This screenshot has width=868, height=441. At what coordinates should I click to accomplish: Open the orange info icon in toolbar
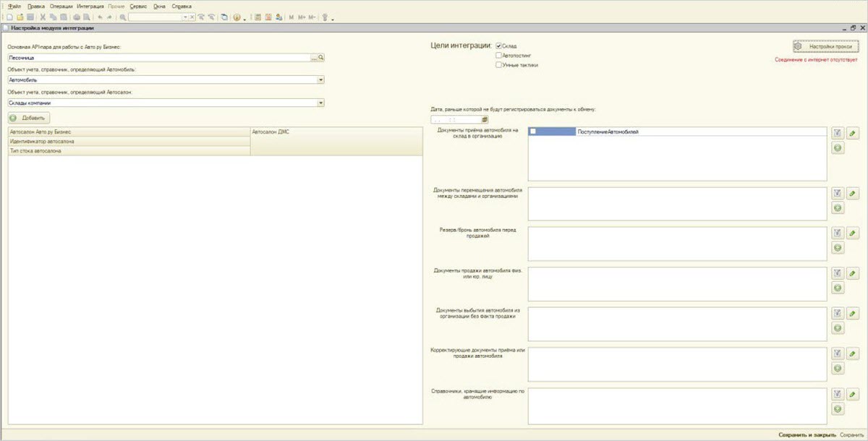pyautogui.click(x=237, y=17)
